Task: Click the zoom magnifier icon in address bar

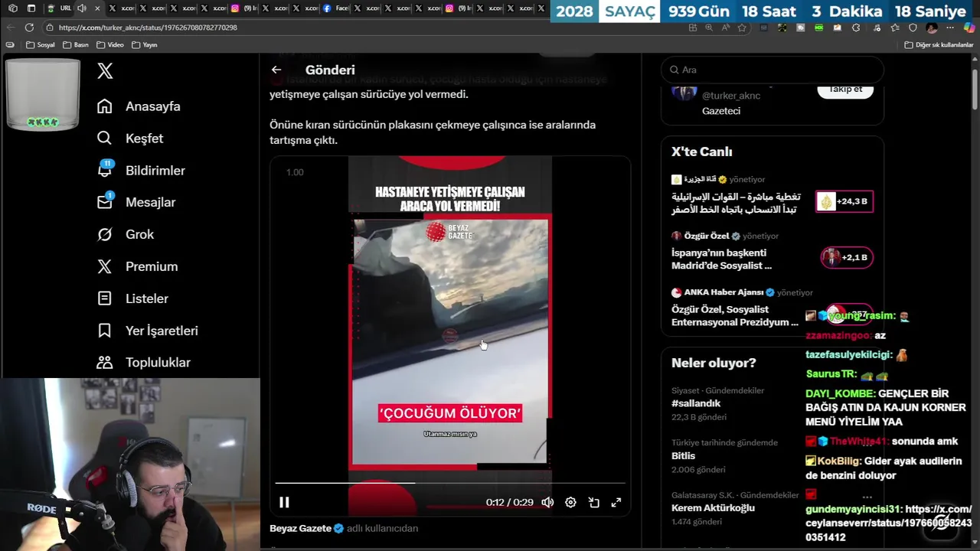Action: pyautogui.click(x=709, y=28)
